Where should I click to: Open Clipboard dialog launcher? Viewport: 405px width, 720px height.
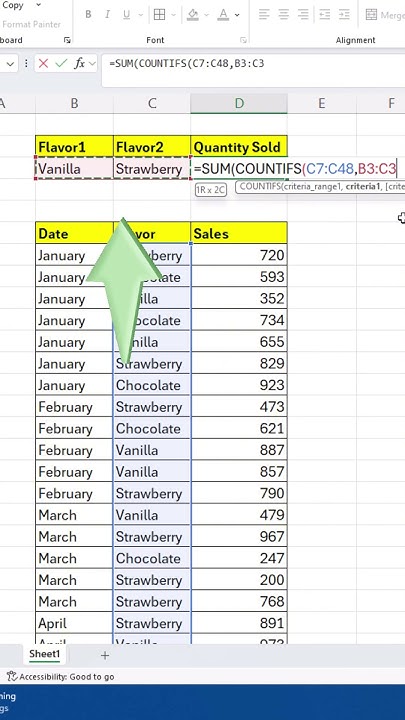[x=67, y=40]
